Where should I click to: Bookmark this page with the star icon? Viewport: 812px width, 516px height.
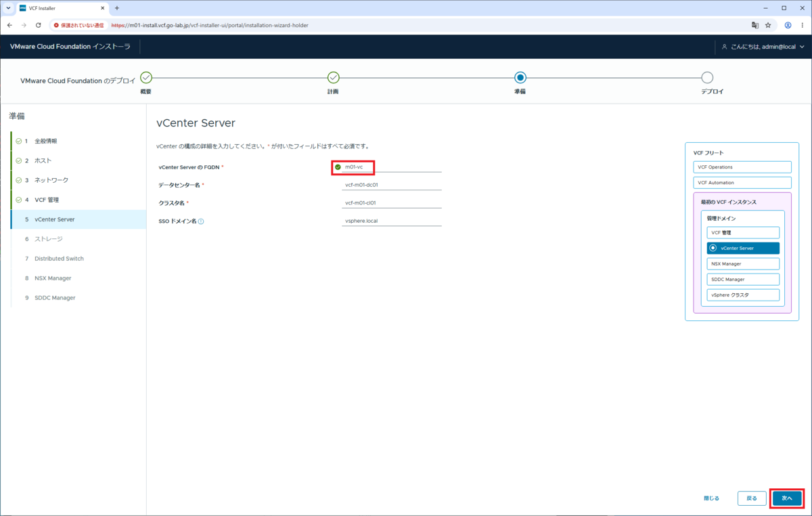(x=768, y=25)
